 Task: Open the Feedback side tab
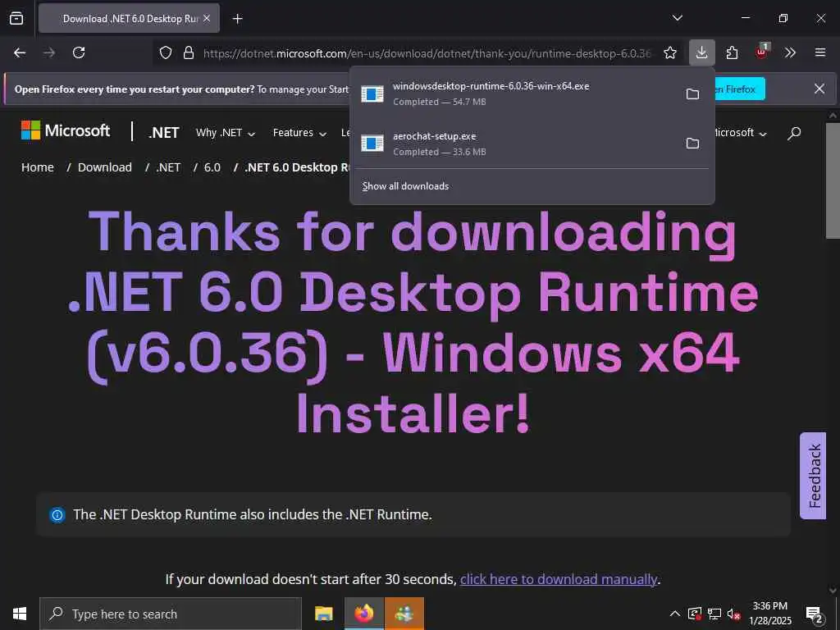(x=813, y=476)
